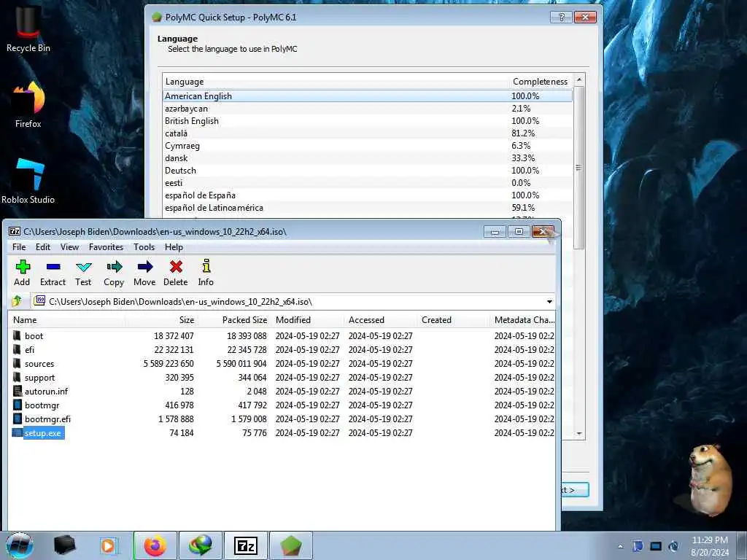The image size is (747, 560).
Task: Select the boot folder icon
Action: click(18, 335)
